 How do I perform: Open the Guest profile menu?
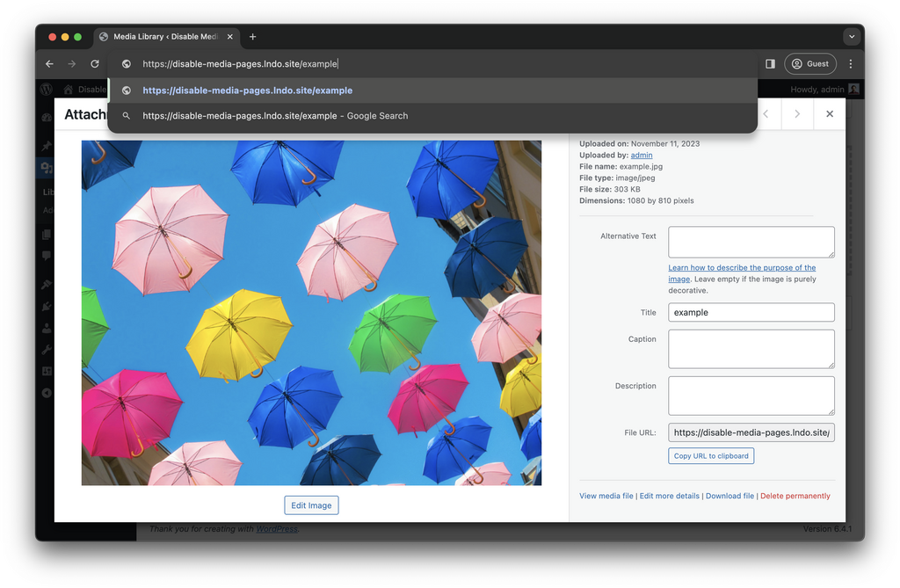point(810,64)
